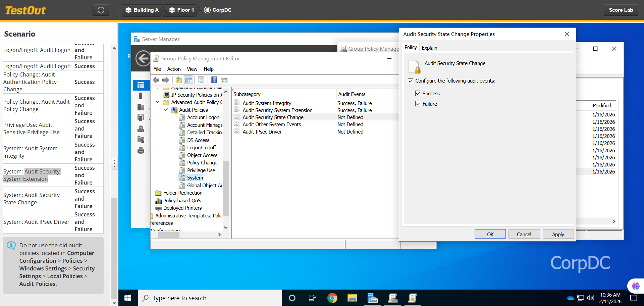
Task: Select Audit Other System Events row
Action: pos(272,124)
